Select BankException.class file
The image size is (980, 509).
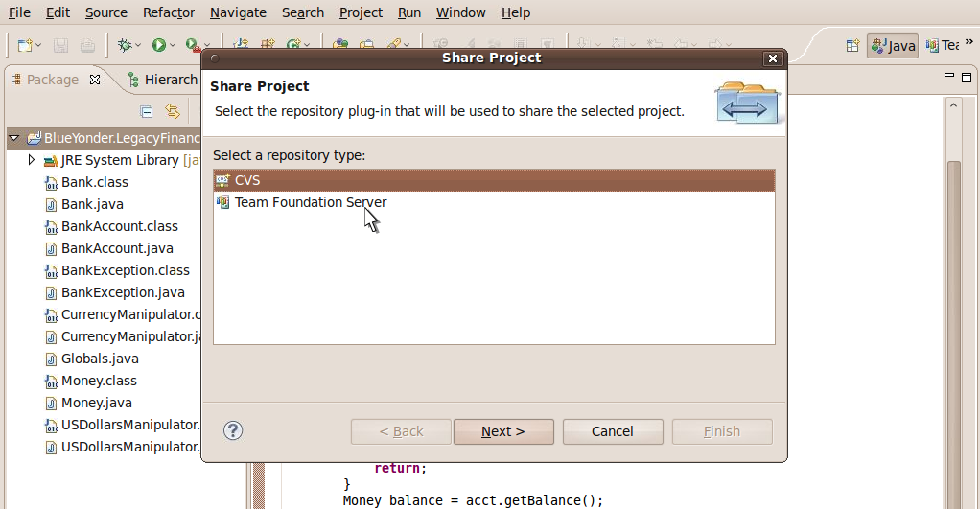[x=117, y=270]
